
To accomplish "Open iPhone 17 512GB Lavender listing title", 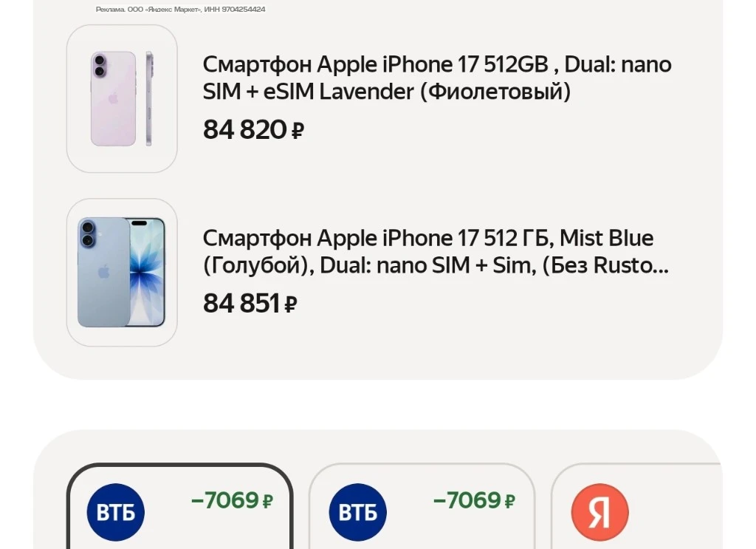I will (437, 78).
